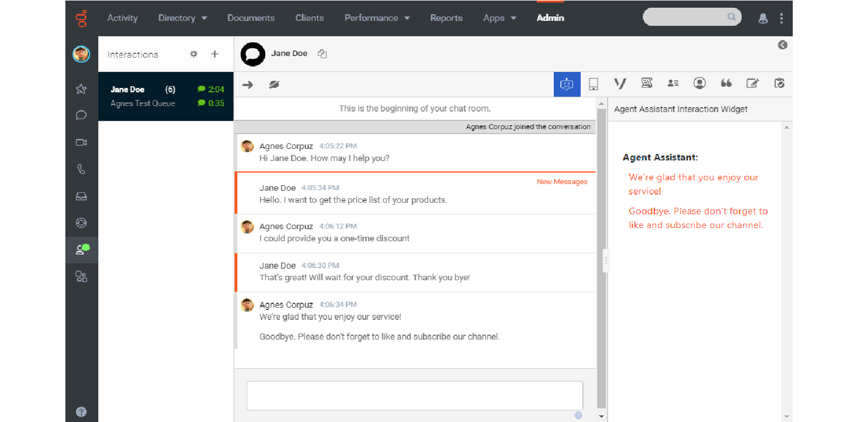Open the video panel in sidebar
868x422 pixels.
click(81, 142)
